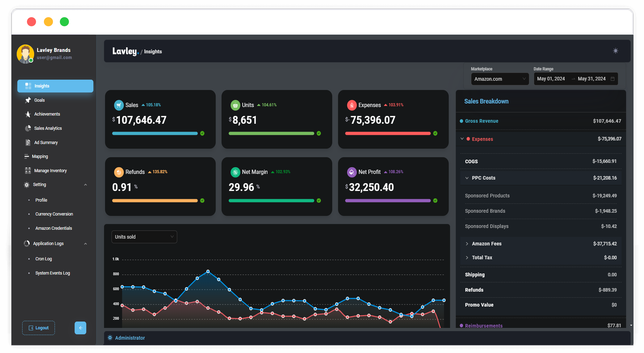The height and width of the screenshot is (353, 644).
Task: Collapse the Setting submenu chevron
Action: pos(85,185)
